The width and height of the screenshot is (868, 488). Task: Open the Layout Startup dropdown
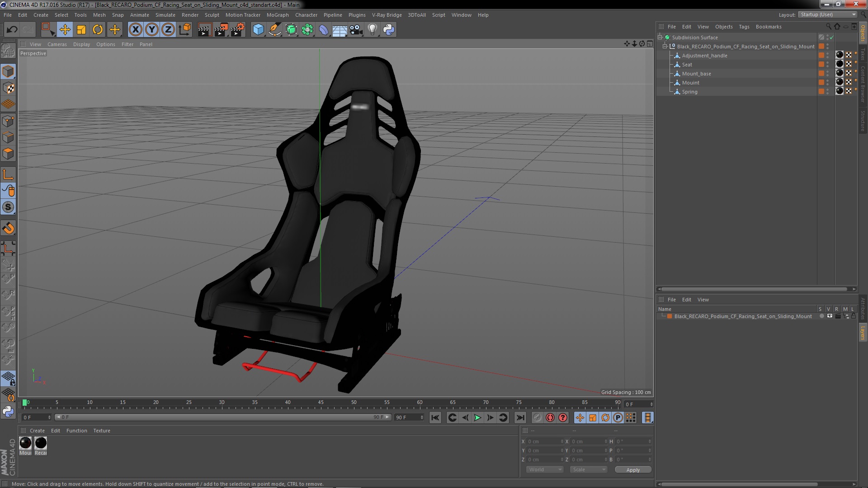point(828,15)
